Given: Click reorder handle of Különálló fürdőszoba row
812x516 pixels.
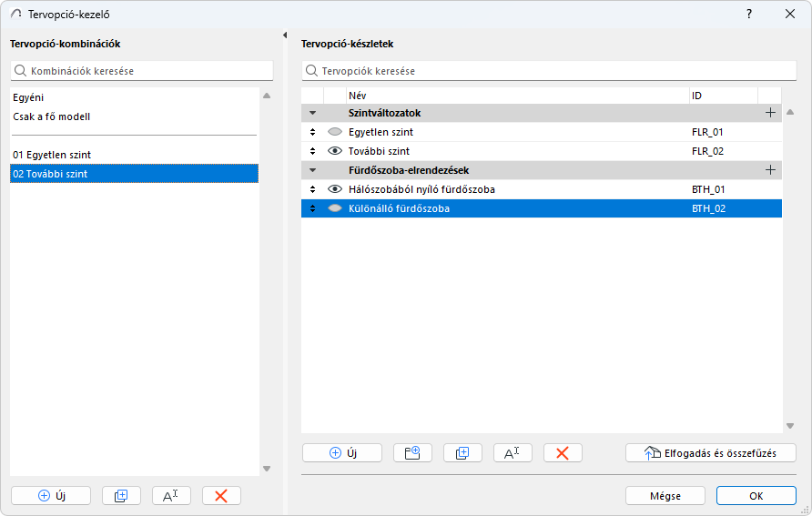Looking at the screenshot, I should (312, 208).
